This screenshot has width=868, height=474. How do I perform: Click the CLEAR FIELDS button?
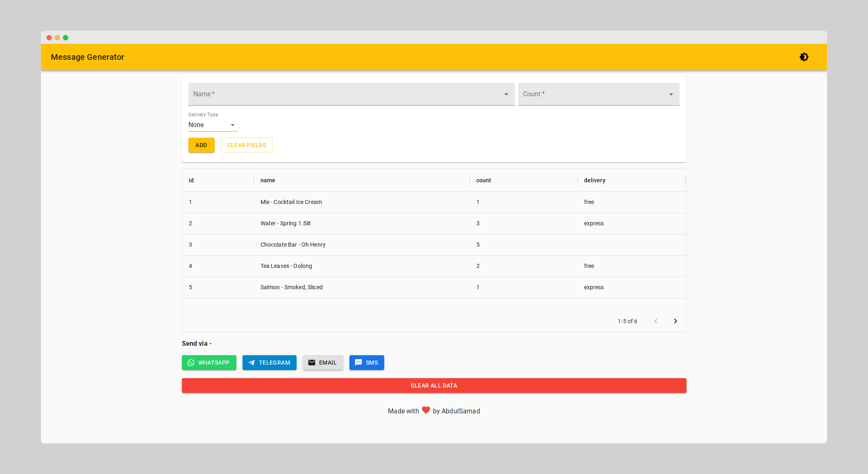coord(247,145)
